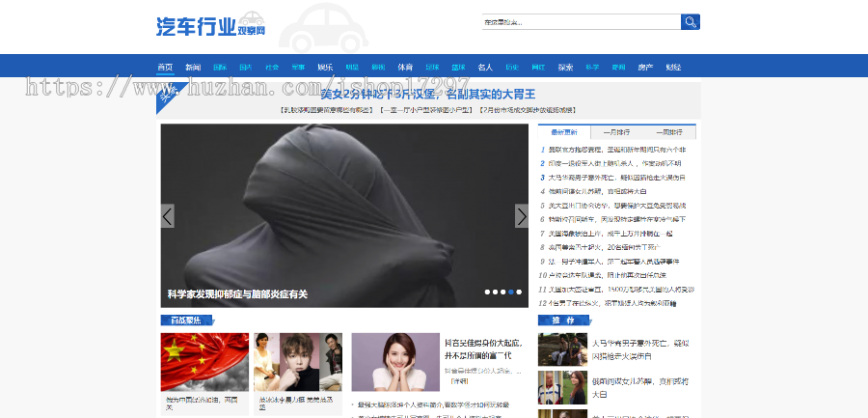The width and height of the screenshot is (868, 418).
Task: Open ranked item 3 大马华裔男子意外死亡
Action: tap(616, 178)
